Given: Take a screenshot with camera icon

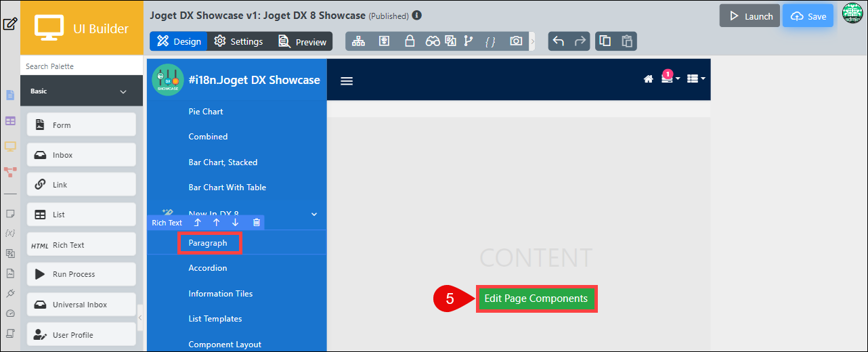Looking at the screenshot, I should point(516,41).
